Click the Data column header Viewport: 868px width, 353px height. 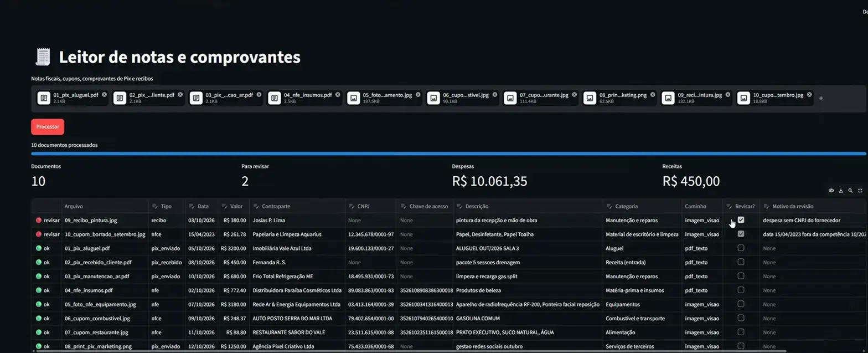(x=201, y=206)
